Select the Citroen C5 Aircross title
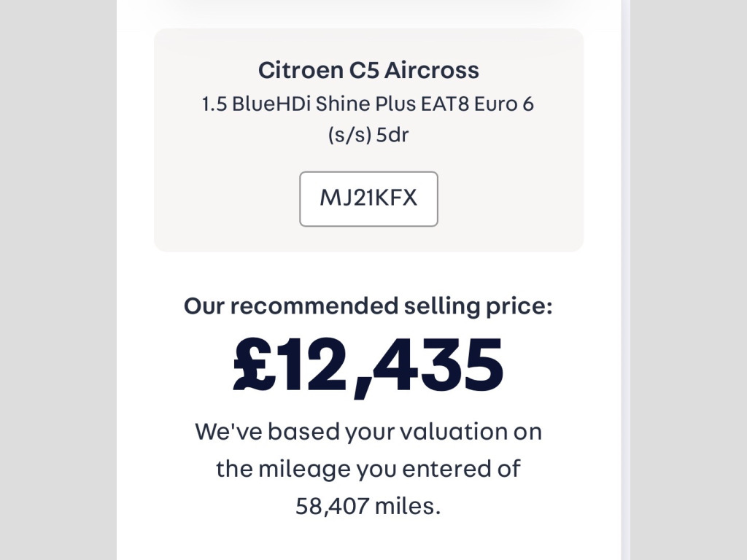This screenshot has height=560, width=747. tap(368, 71)
